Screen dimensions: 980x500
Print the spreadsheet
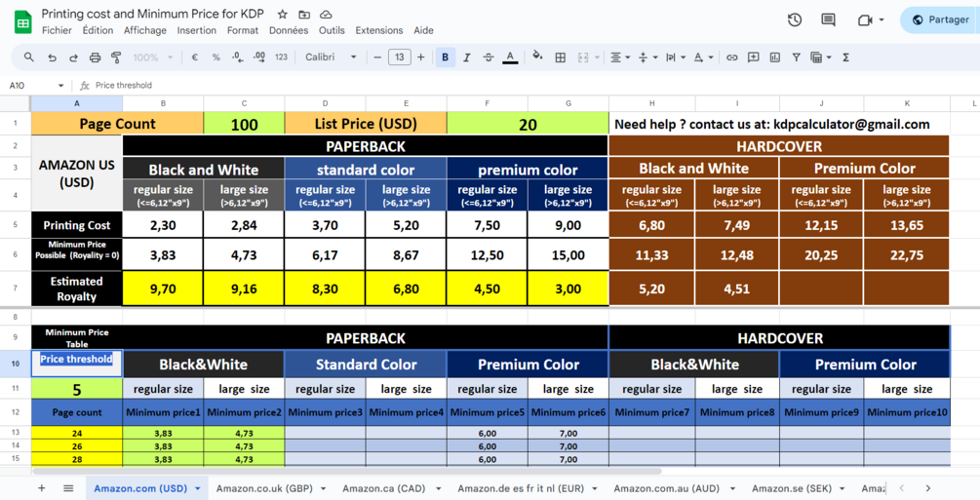95,58
